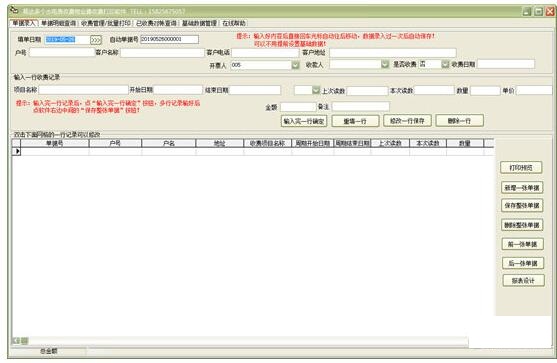Click the 打印预览 button
This screenshot has width=557, height=363.
[x=521, y=168]
